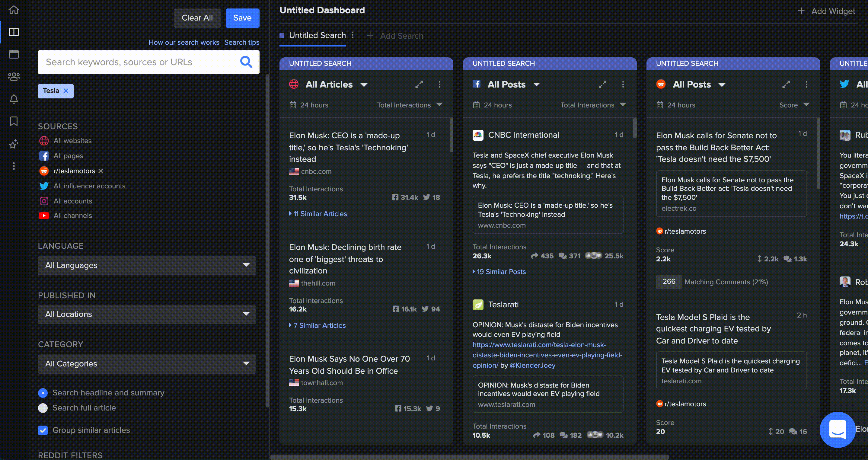Open the All Categories dropdown
The width and height of the screenshot is (868, 460).
(x=147, y=364)
